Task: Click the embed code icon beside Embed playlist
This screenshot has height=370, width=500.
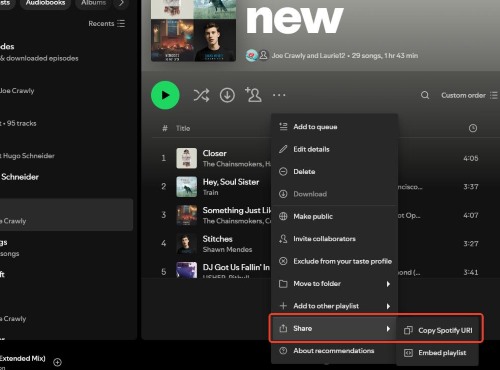Action: point(408,353)
